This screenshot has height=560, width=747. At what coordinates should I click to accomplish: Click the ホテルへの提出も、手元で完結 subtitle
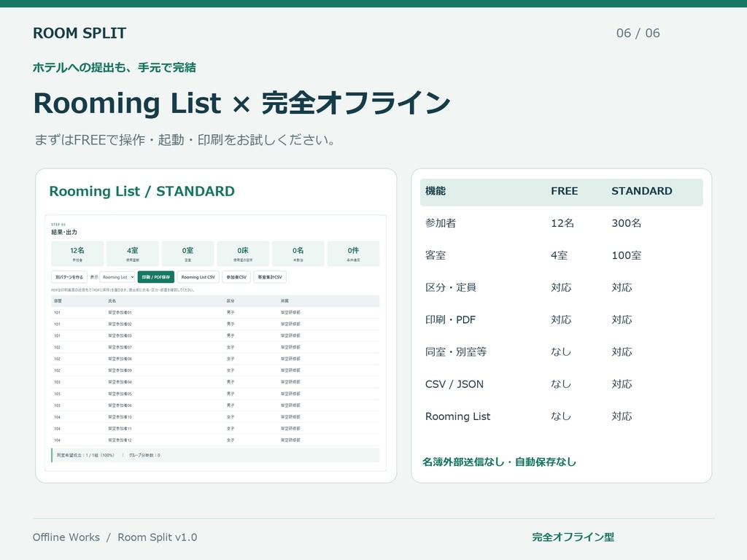coord(115,68)
